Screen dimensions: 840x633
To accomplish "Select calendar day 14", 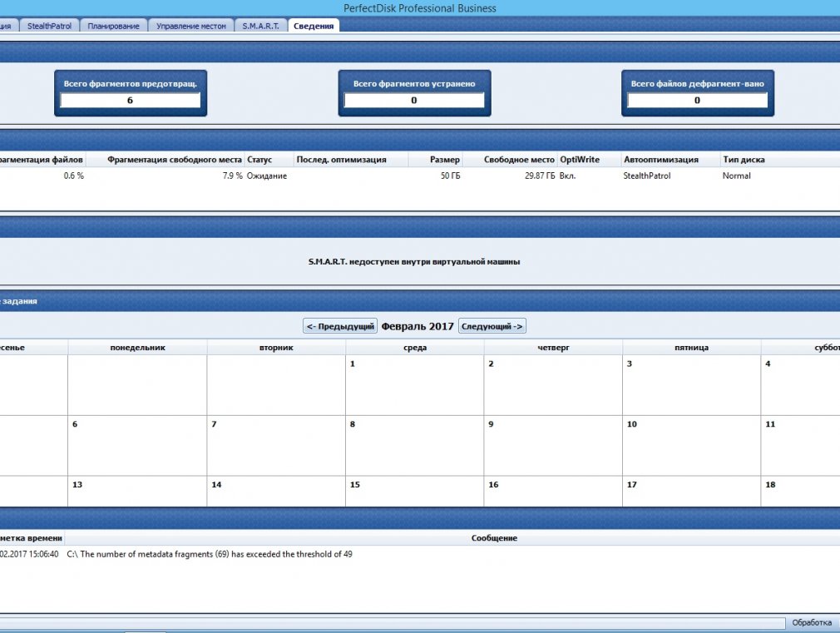I will pos(276,492).
